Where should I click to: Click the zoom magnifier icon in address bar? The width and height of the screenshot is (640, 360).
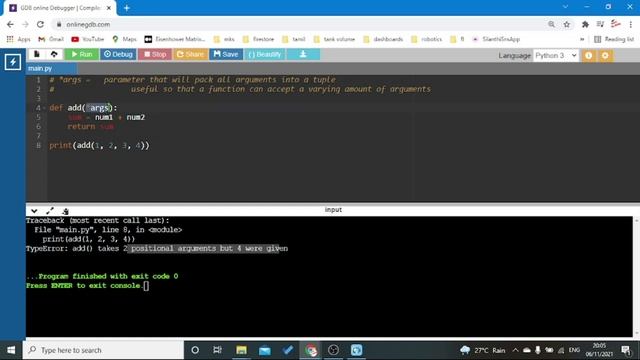(x=551, y=24)
